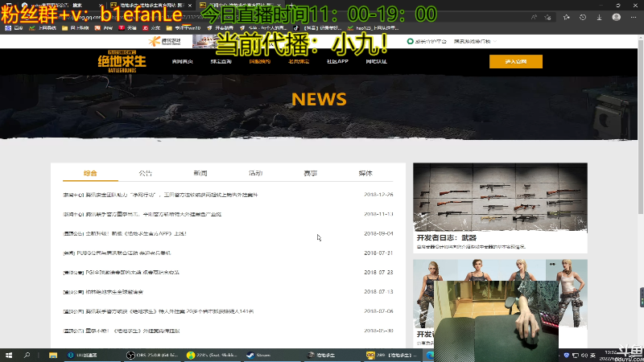
Task: Open the weapons developer log thumbnail
Action: pyautogui.click(x=500, y=197)
